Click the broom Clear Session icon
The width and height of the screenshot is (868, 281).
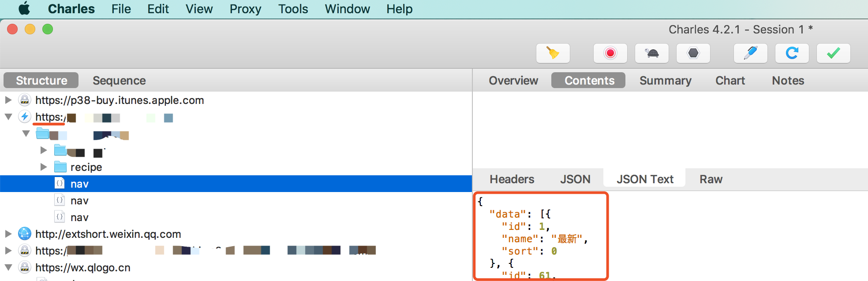point(553,53)
